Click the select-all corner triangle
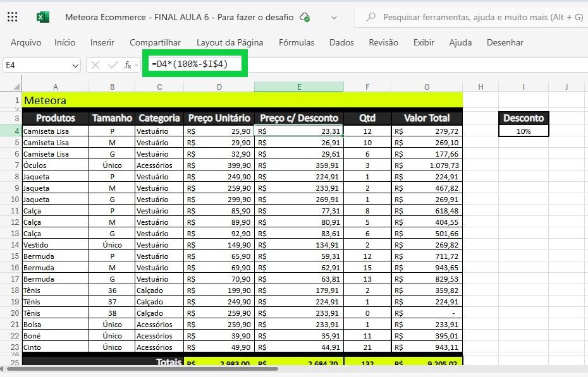Screen dimensions: 588x377 [x=16, y=87]
